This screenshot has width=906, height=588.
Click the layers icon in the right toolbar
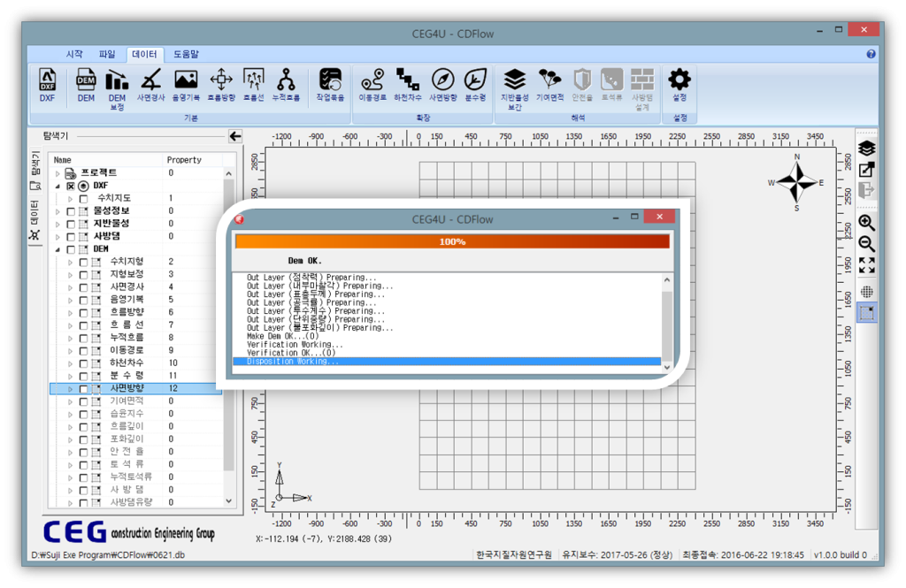867,149
